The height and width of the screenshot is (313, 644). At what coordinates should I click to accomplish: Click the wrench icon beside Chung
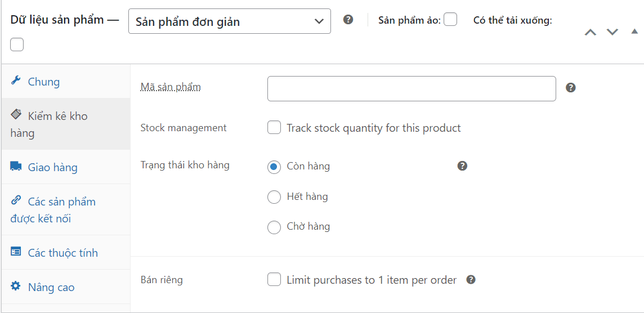pyautogui.click(x=16, y=81)
